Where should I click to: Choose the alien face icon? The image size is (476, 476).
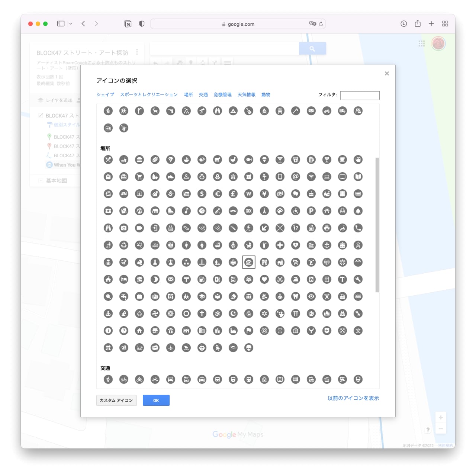point(249,348)
